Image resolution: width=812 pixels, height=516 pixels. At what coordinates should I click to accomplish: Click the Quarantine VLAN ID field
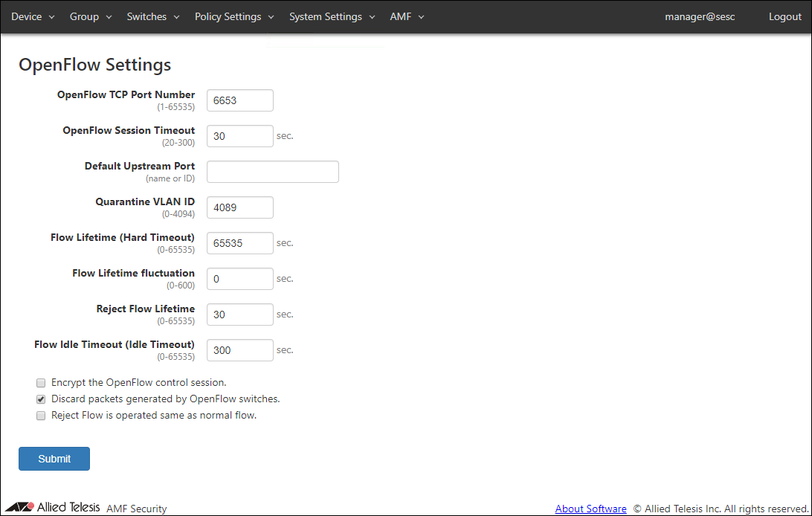pyautogui.click(x=239, y=207)
